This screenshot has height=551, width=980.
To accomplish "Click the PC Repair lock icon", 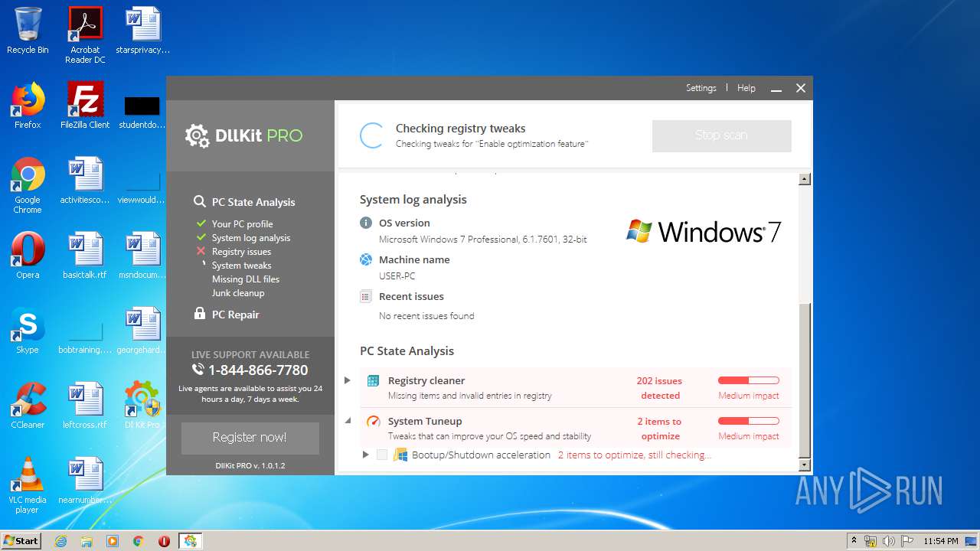I will coord(199,314).
